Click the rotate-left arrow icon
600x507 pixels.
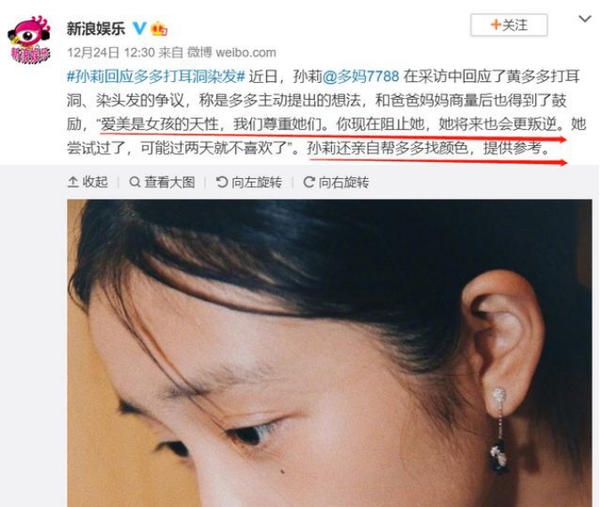[222, 182]
